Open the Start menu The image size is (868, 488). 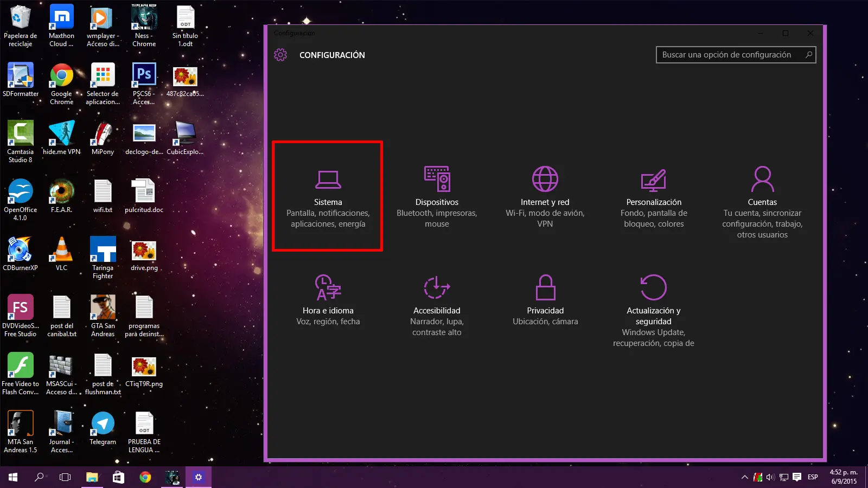[x=11, y=477]
